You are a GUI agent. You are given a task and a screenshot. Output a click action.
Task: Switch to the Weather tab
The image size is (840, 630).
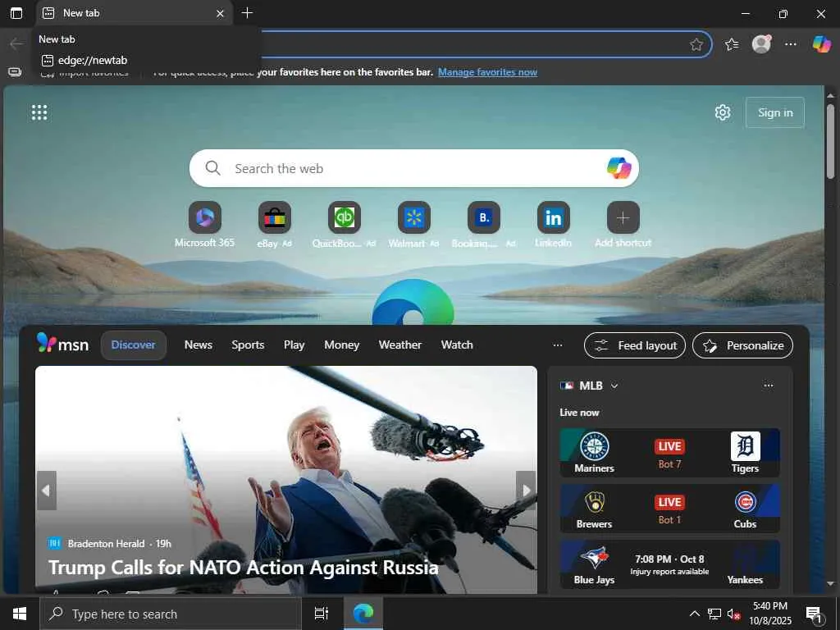(x=400, y=345)
